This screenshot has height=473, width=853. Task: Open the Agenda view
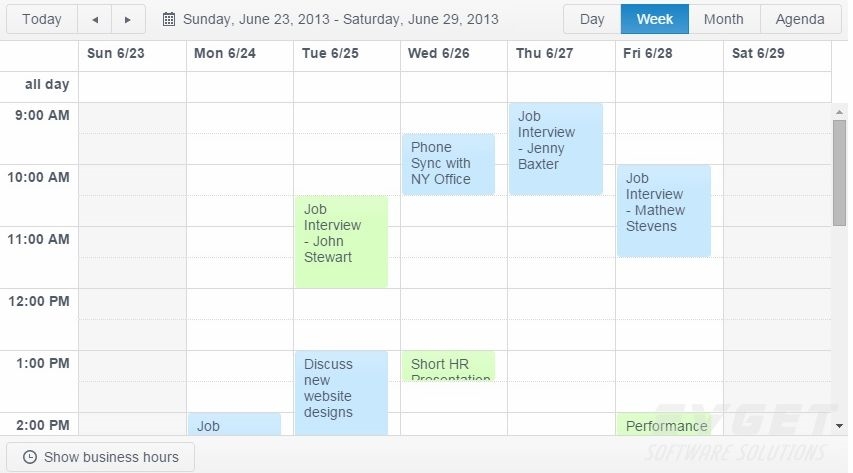click(x=800, y=20)
